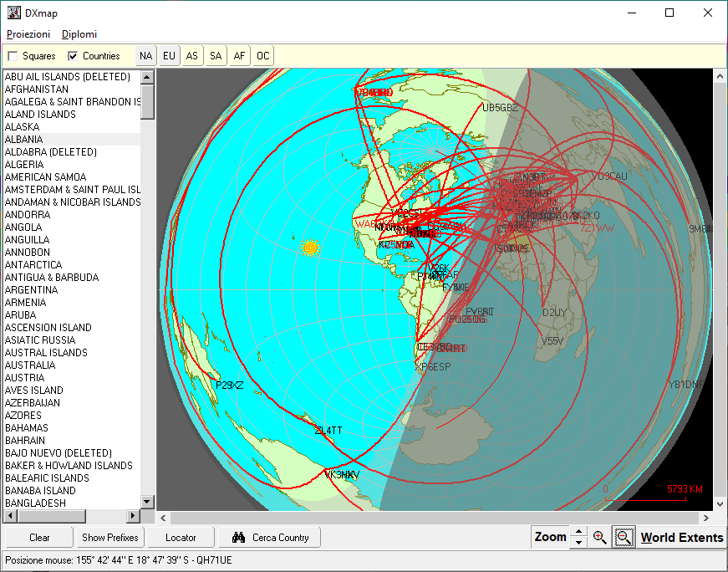The height and width of the screenshot is (572, 728).
Task: Select ASCENSION ISLAND in the list
Action: 72,328
